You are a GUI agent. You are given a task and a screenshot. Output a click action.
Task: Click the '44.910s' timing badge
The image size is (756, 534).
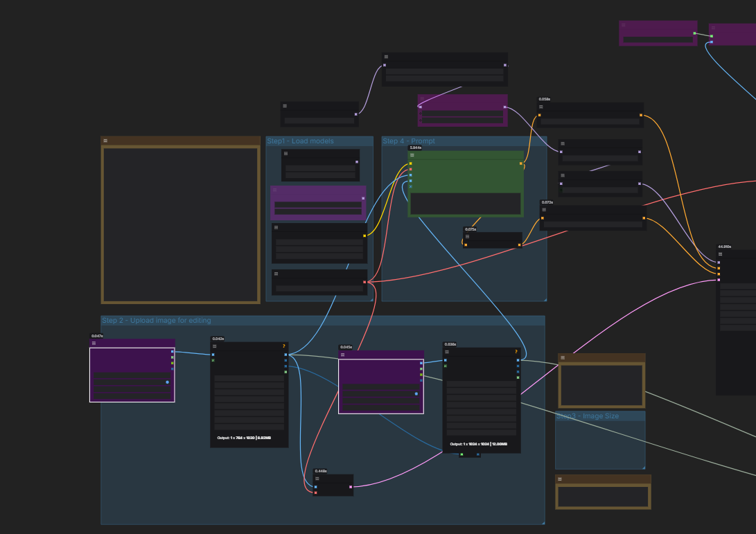pos(725,247)
